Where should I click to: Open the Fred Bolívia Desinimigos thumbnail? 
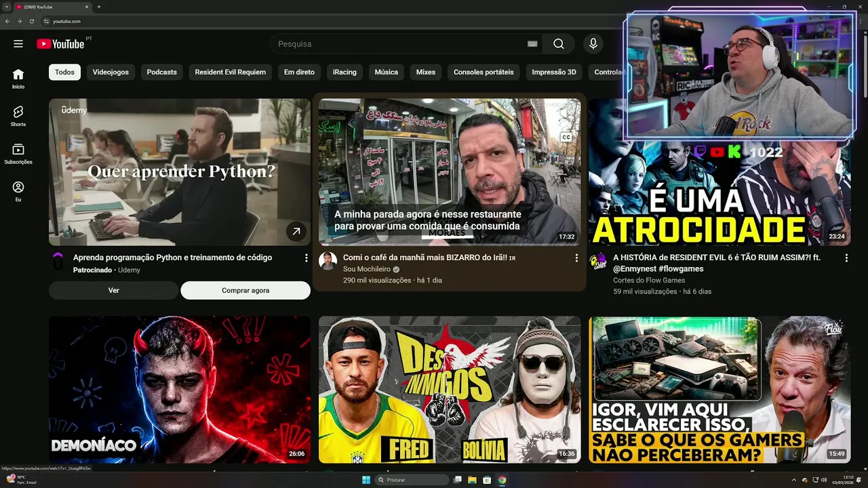(x=450, y=390)
